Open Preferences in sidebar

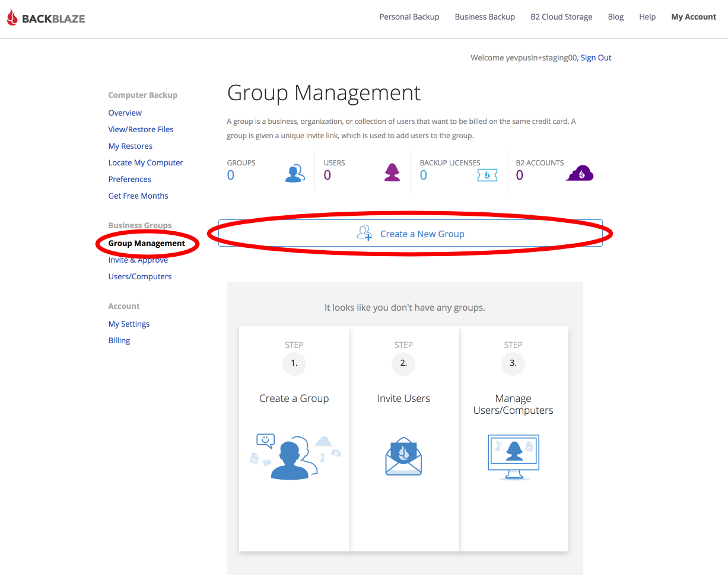(130, 179)
